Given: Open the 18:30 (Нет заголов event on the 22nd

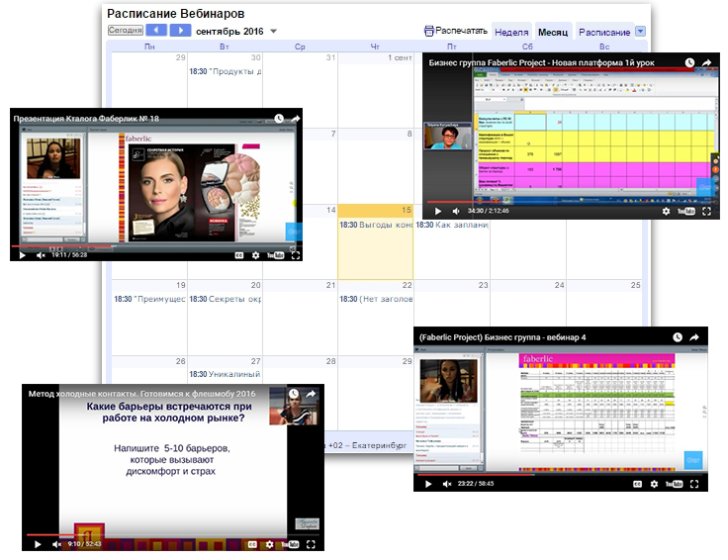Looking at the screenshot, I should pos(375,299).
